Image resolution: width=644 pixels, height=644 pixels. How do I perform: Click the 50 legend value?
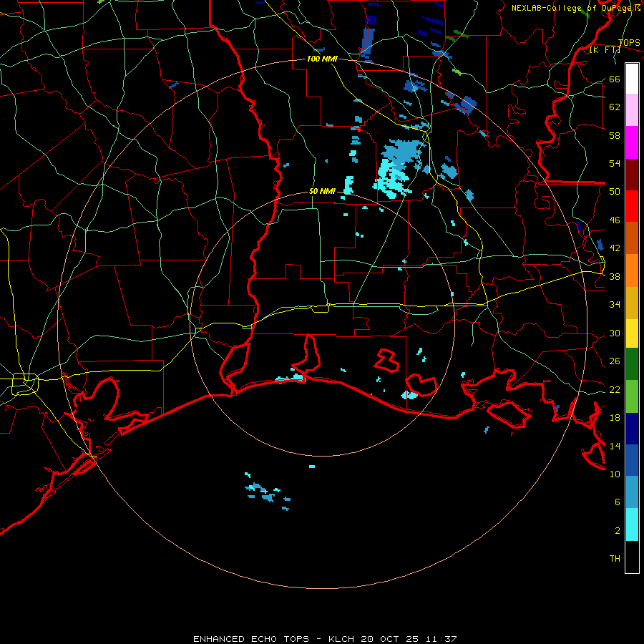click(x=615, y=192)
